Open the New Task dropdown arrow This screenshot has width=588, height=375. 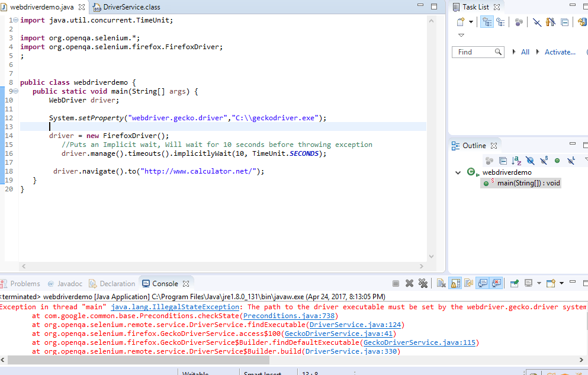[471, 22]
